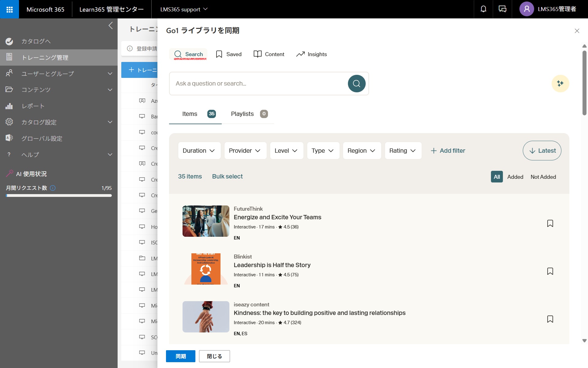Screen dimensions: 588x368
Task: Open the Level filter dropdown
Action: [x=286, y=151]
